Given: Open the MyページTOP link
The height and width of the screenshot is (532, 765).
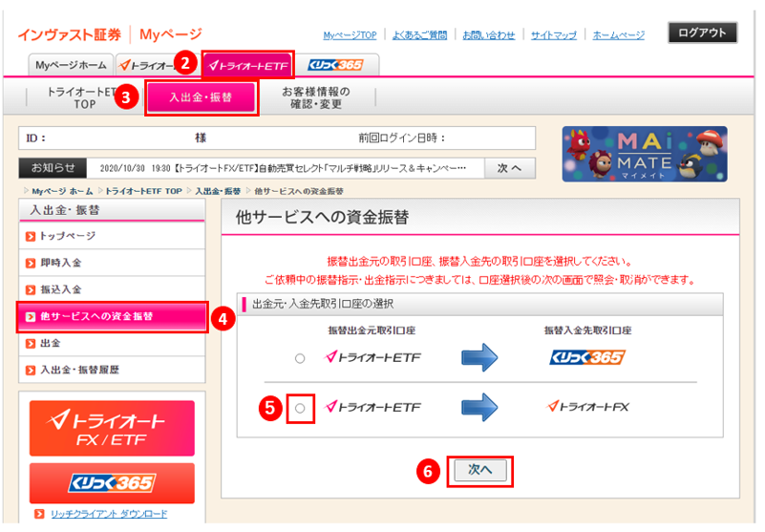Looking at the screenshot, I should point(350,35).
